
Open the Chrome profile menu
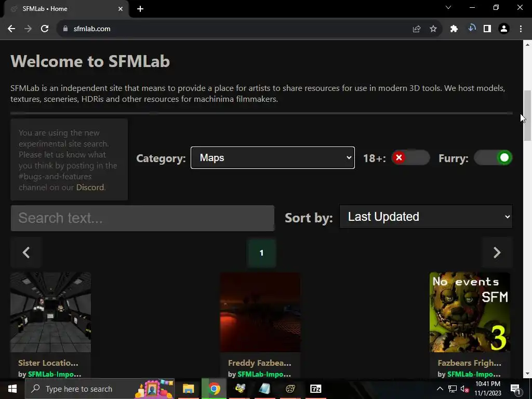504,29
